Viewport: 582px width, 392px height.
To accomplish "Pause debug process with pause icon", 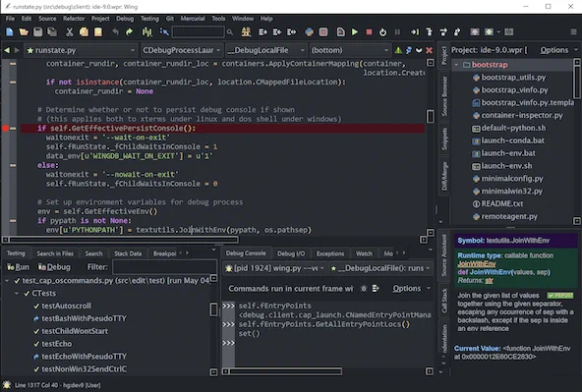I will pos(397,32).
